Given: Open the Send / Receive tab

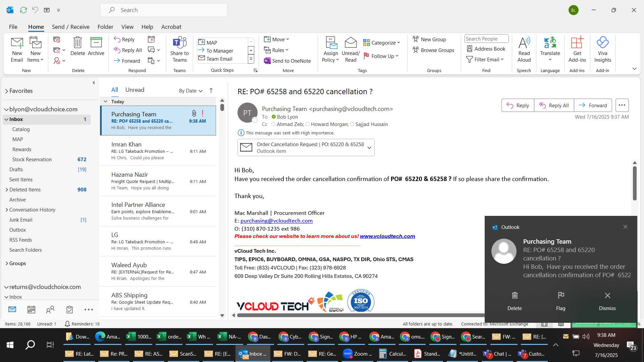Looking at the screenshot, I should [70, 27].
